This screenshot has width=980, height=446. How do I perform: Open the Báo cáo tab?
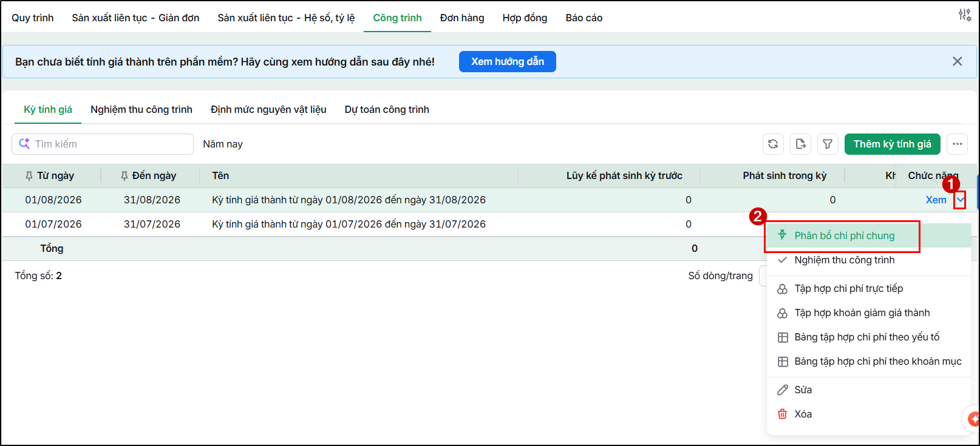(x=584, y=18)
